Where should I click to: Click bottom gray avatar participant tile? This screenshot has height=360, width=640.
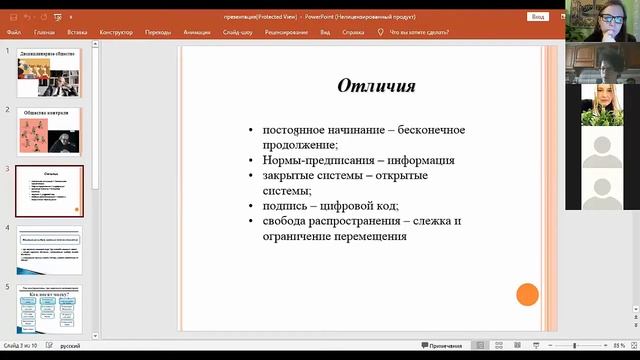click(602, 189)
